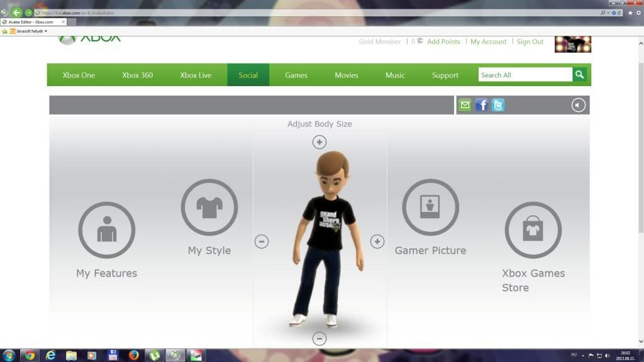This screenshot has width=644, height=362.
Task: Open the Windows Start menu
Action: (x=9, y=355)
